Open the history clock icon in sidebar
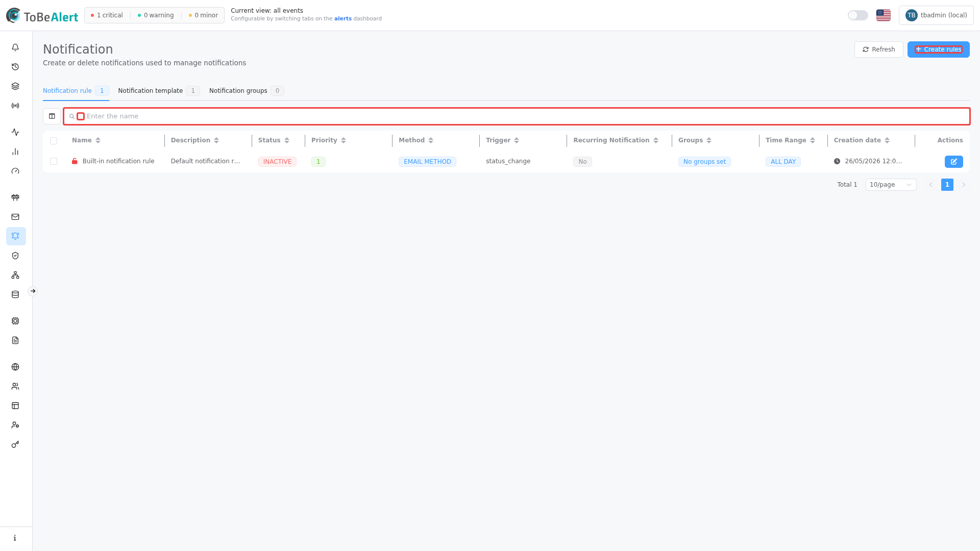 tap(15, 67)
